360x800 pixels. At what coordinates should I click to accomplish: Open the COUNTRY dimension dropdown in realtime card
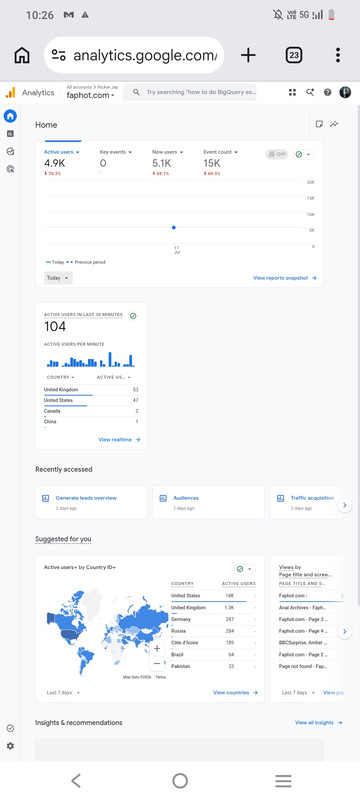[x=60, y=377]
